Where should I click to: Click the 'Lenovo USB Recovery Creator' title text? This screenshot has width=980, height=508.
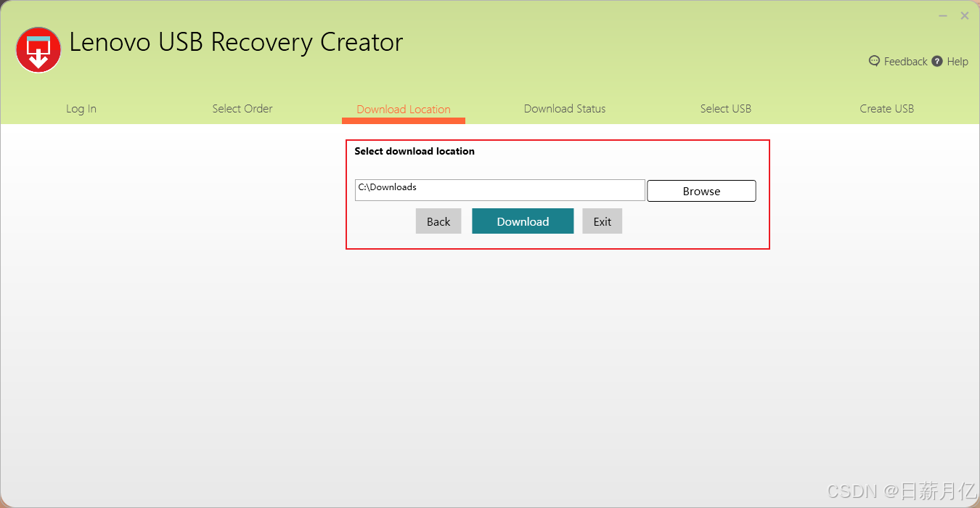tap(236, 42)
